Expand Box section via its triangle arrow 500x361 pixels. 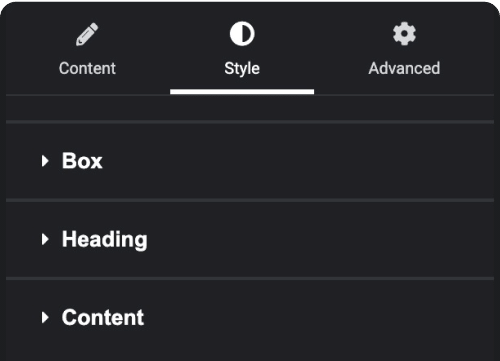coord(45,161)
